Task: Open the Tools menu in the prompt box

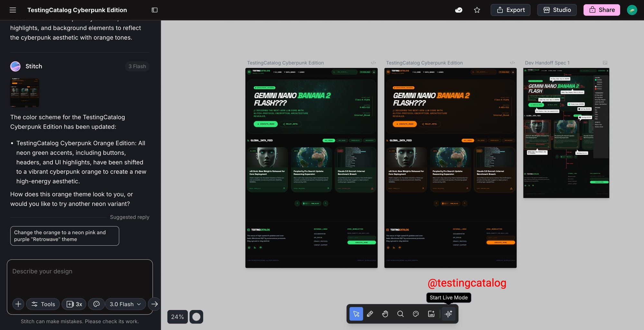Action: coord(43,304)
